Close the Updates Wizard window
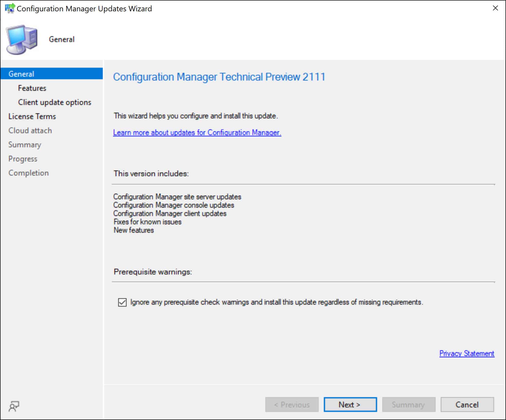This screenshot has width=506, height=420. (495, 8)
